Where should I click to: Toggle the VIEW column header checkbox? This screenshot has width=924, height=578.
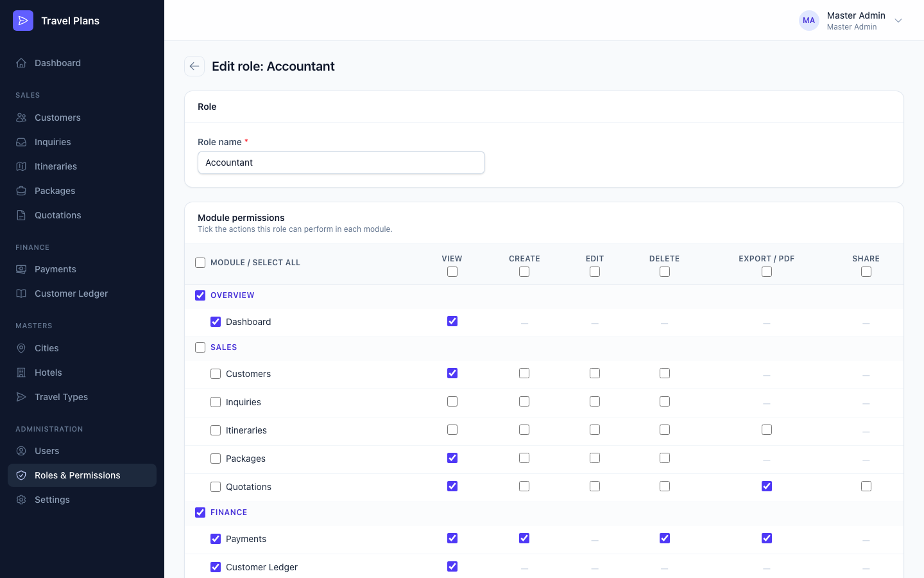click(x=452, y=272)
